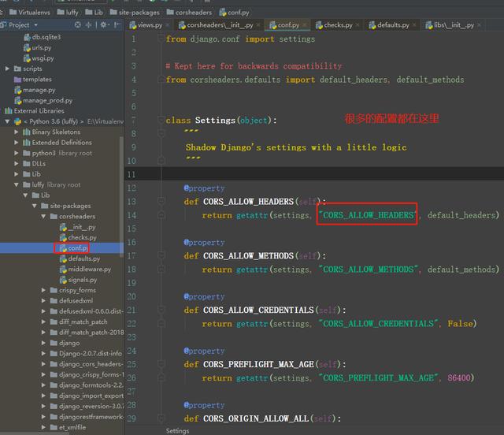Close the corsheaders\__init__.py tab

tap(258, 25)
